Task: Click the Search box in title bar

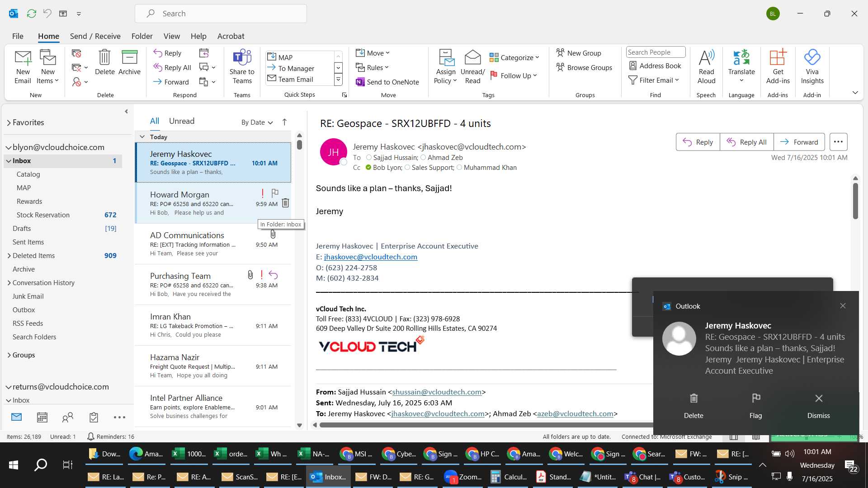Action: [x=221, y=14]
